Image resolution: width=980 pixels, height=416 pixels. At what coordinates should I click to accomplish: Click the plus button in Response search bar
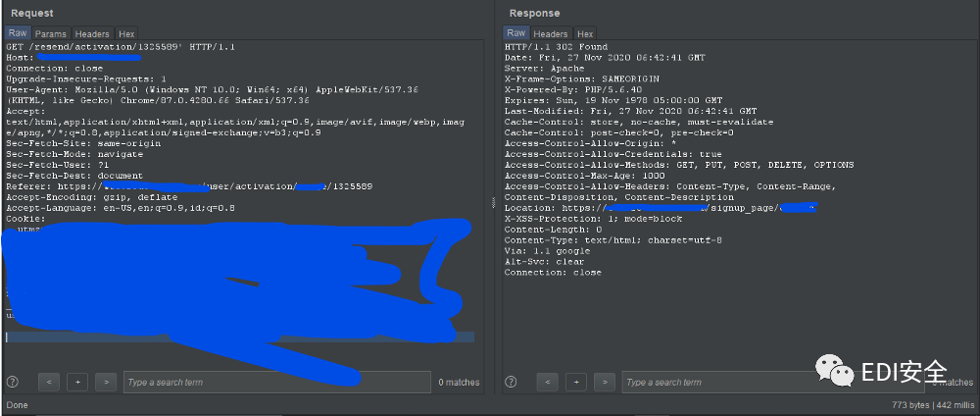[576, 382]
